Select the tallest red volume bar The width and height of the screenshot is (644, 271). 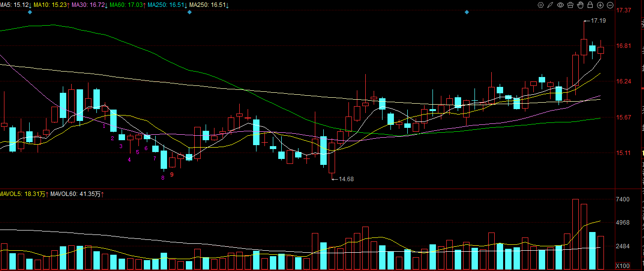pyautogui.click(x=575, y=234)
